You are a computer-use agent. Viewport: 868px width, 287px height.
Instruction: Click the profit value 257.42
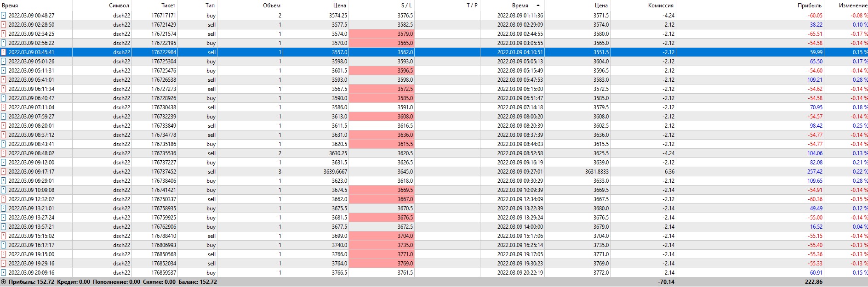(x=815, y=172)
